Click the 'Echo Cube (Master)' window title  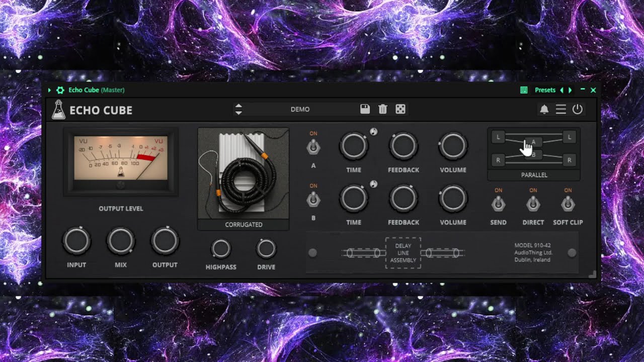(x=97, y=90)
